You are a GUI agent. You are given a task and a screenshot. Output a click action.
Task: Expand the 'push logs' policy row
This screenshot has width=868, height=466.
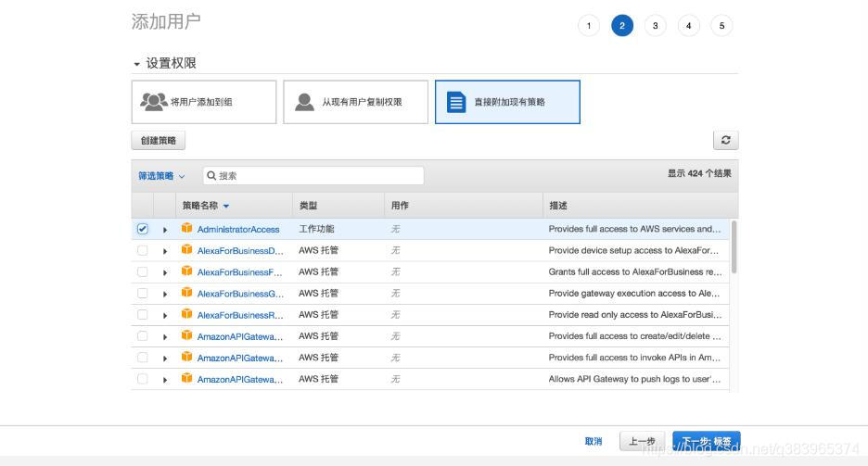(165, 380)
